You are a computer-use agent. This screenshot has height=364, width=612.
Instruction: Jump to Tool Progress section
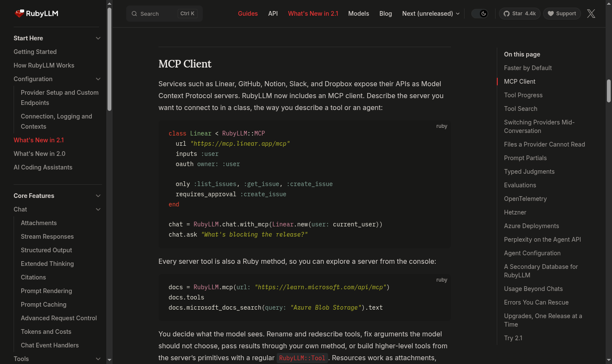point(523,95)
